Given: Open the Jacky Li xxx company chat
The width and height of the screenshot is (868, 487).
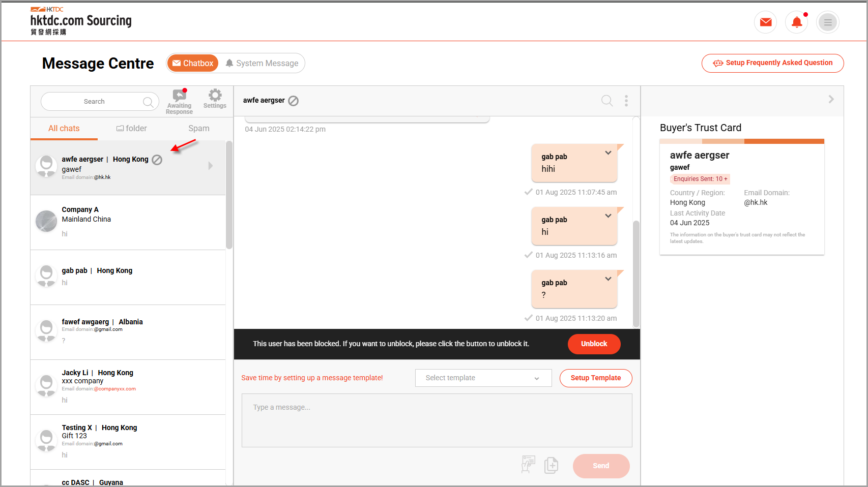Looking at the screenshot, I should tap(128, 387).
